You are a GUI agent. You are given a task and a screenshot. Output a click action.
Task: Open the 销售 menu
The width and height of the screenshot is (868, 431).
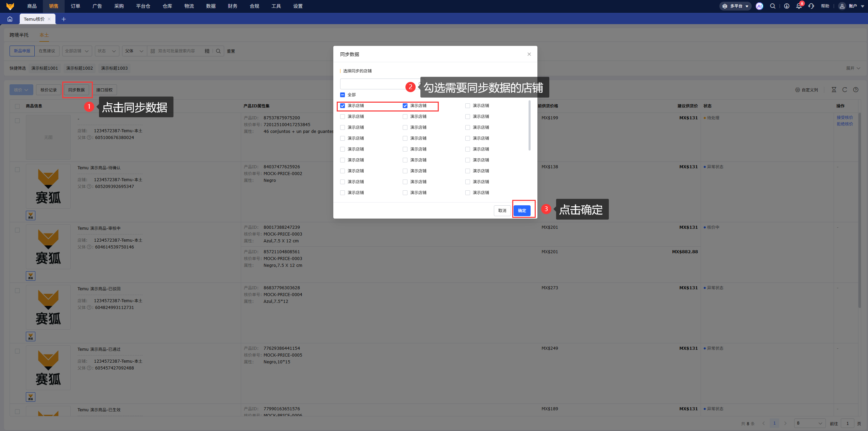click(54, 6)
